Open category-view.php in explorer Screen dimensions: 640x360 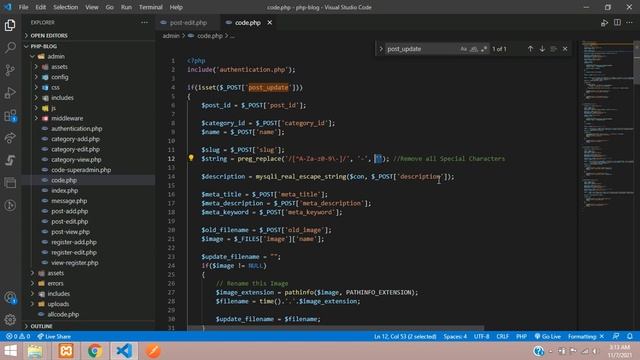point(89,160)
